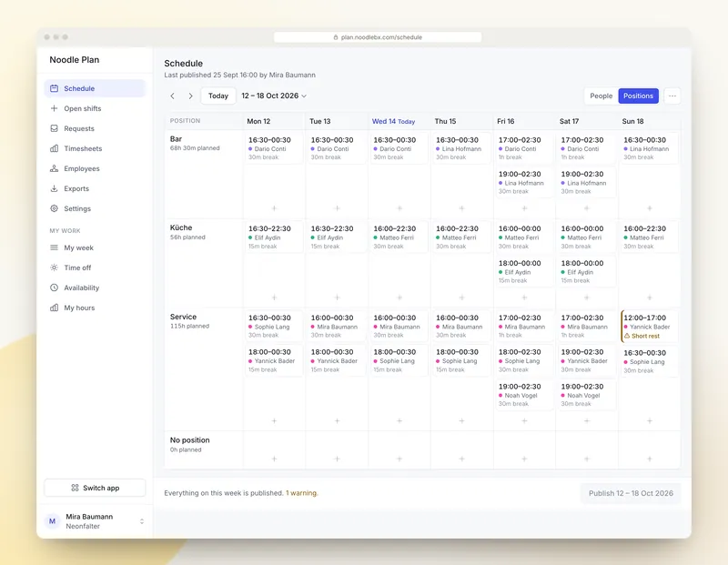Click the Open shifts plus icon
The image size is (728, 565).
[x=55, y=108]
